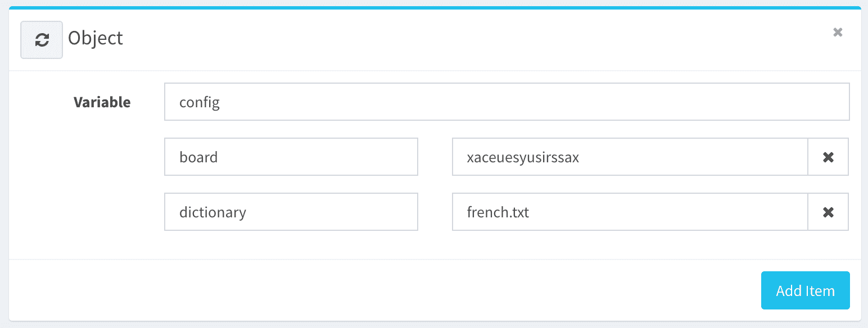The image size is (868, 328).
Task: Remove the board item row
Action: click(828, 157)
